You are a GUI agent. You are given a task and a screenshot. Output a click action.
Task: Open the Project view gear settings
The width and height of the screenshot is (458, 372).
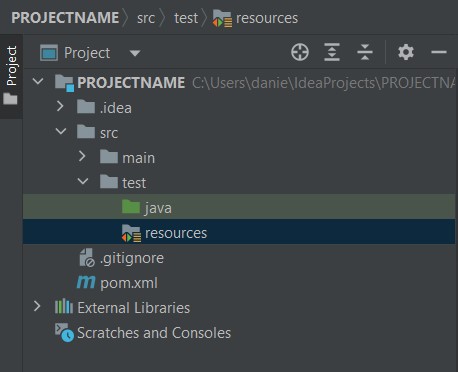[406, 52]
